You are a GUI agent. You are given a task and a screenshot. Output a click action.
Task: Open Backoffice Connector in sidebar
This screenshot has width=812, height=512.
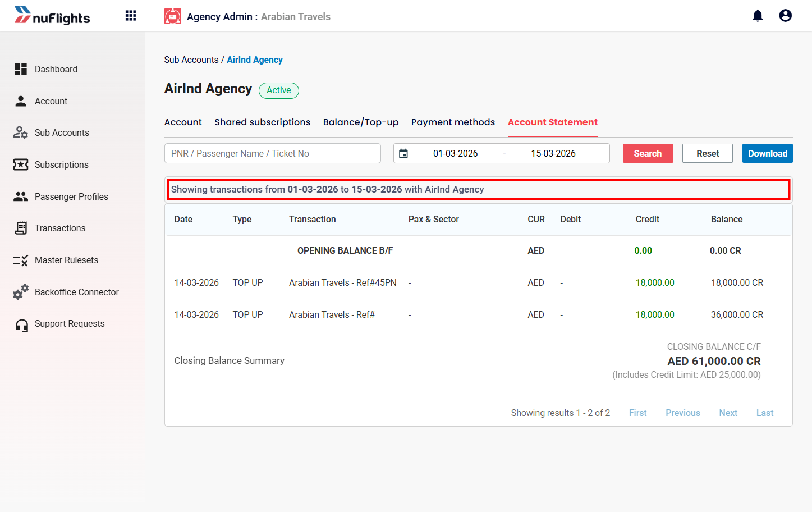[x=77, y=292]
